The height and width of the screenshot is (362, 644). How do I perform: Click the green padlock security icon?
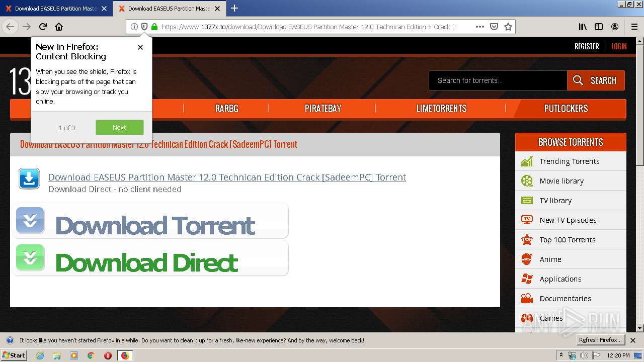coord(154,27)
